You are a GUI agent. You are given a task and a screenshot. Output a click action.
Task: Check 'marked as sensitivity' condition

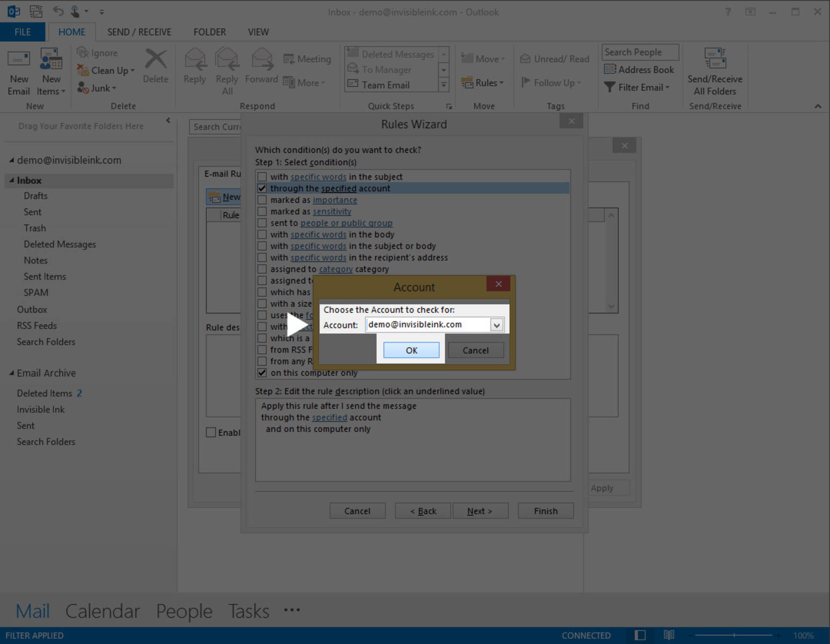click(262, 211)
